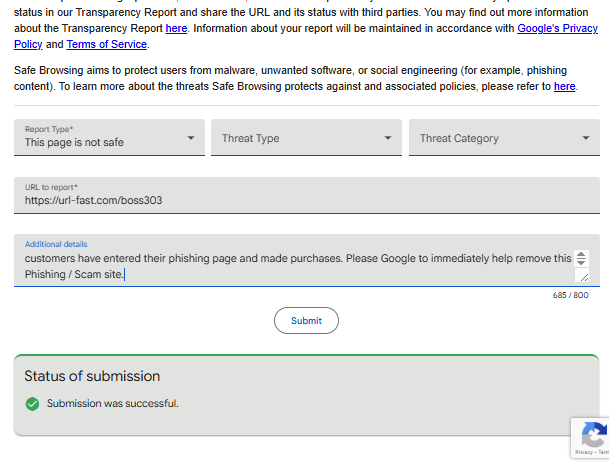Click the textarea scroll down arrow

pyautogui.click(x=583, y=262)
